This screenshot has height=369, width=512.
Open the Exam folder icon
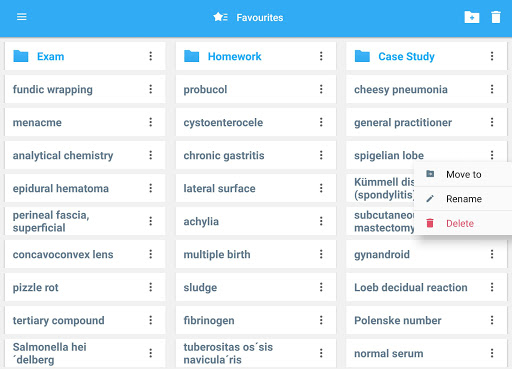coord(21,56)
